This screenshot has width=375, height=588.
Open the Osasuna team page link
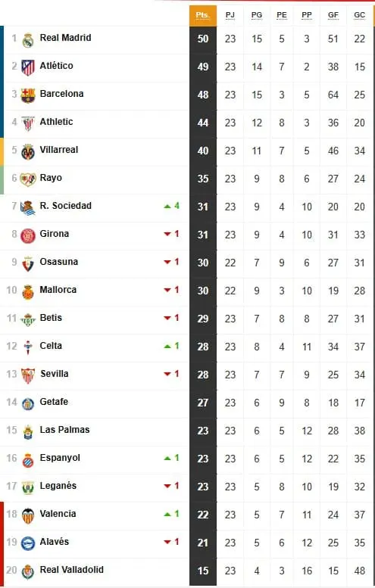pyautogui.click(x=59, y=262)
